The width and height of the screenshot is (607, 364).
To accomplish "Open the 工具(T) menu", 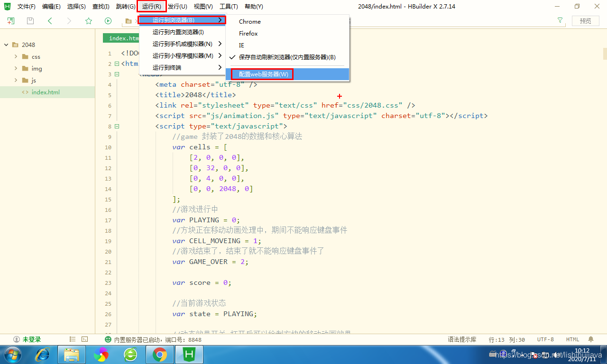I will 229,7.
